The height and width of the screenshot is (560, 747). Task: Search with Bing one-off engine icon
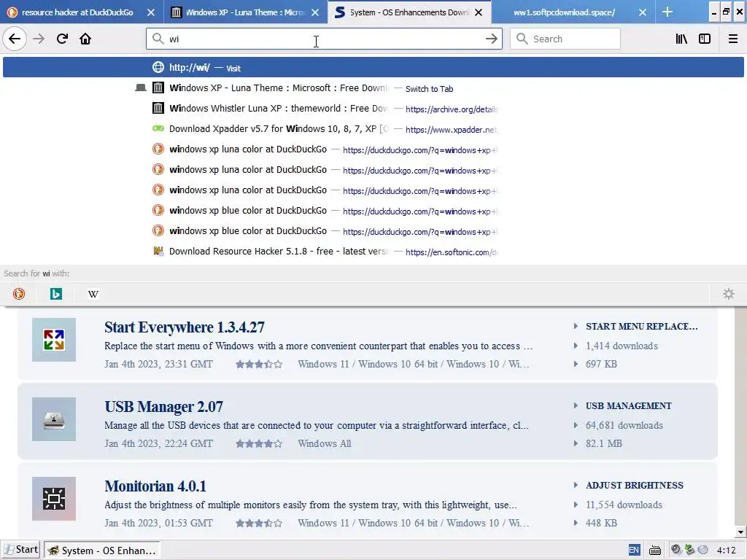tap(55, 294)
